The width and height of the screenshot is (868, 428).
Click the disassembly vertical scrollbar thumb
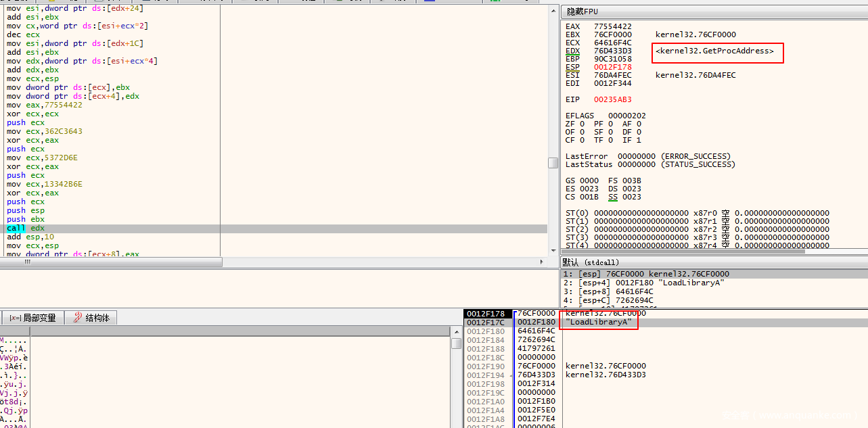pos(553,163)
